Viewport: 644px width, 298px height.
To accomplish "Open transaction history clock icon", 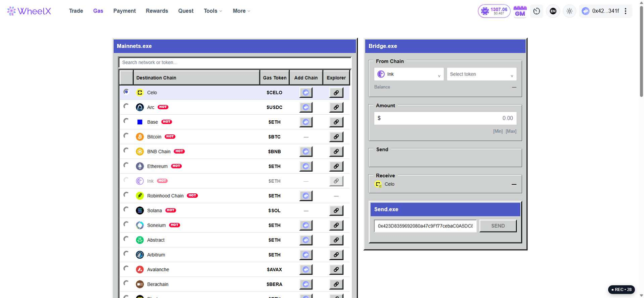I will click(x=537, y=11).
